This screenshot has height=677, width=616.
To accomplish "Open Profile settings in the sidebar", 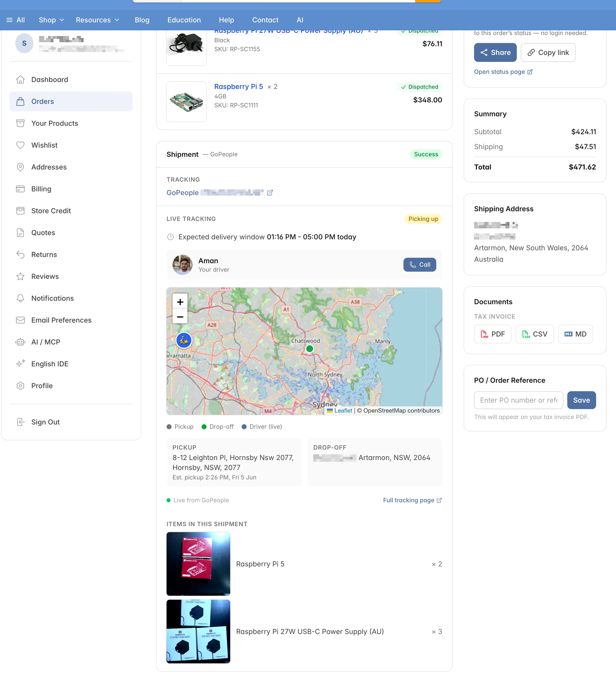I will point(71,385).
